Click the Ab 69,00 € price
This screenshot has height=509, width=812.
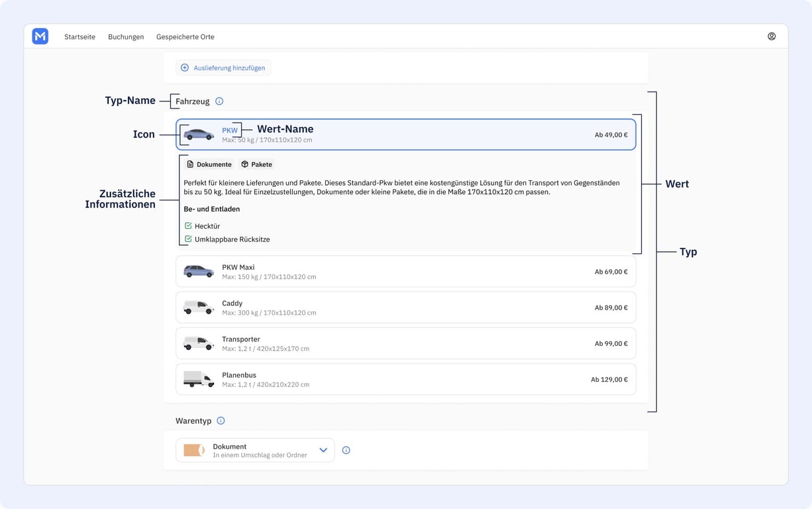[x=611, y=272]
